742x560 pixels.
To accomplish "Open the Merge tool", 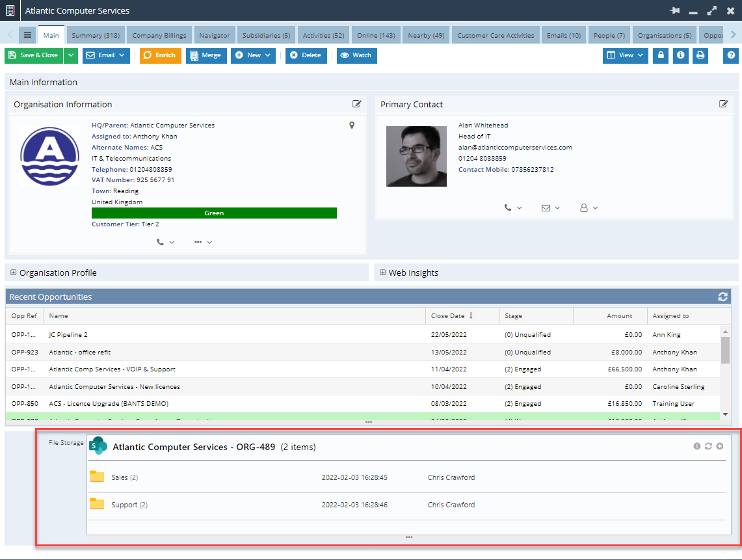I will pyautogui.click(x=206, y=55).
